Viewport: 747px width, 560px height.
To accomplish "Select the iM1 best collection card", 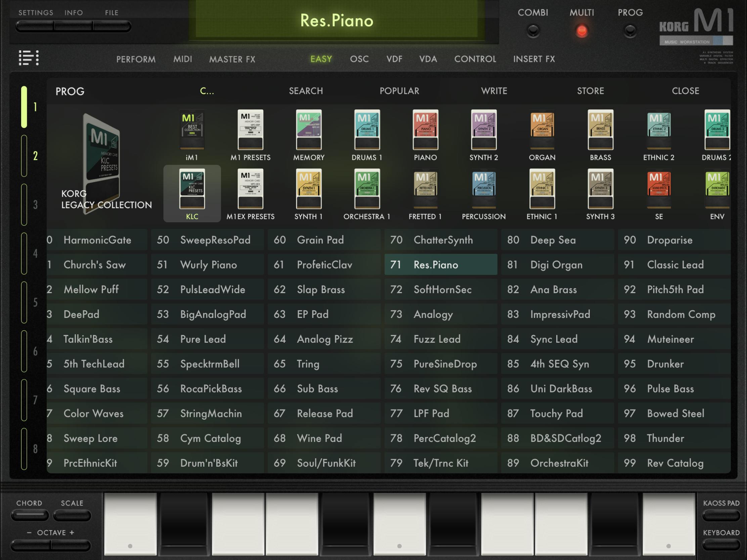I will coord(192,130).
